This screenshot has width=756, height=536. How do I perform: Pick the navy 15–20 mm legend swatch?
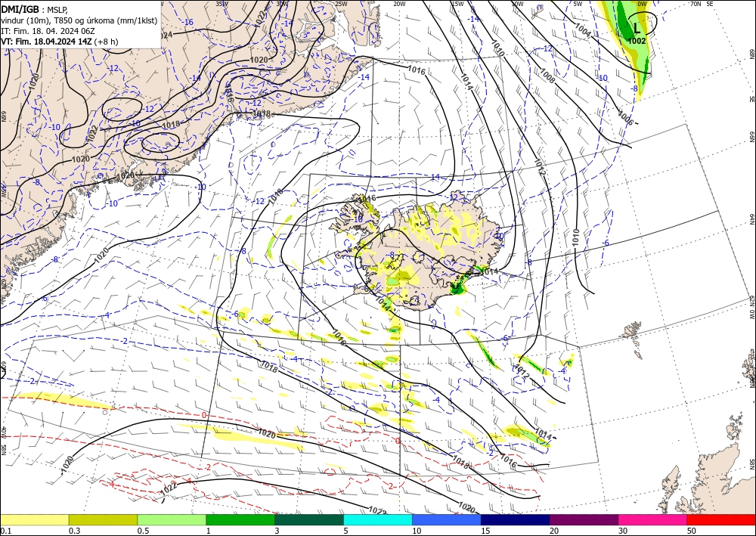516,519
